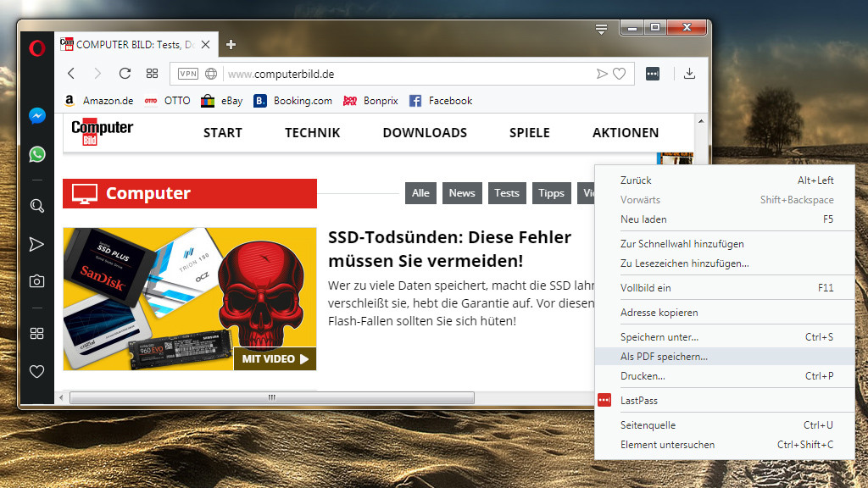
Task: Go to the DOWNLOADS navigation item
Action: point(425,133)
